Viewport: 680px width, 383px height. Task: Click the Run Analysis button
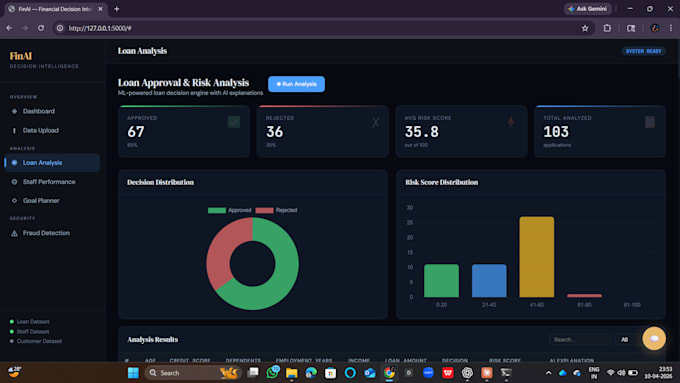click(x=296, y=84)
